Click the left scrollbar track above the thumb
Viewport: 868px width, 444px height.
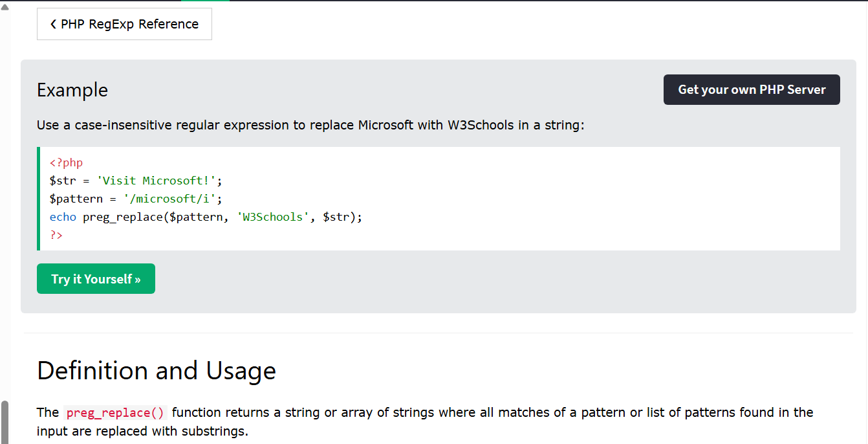click(5, 207)
